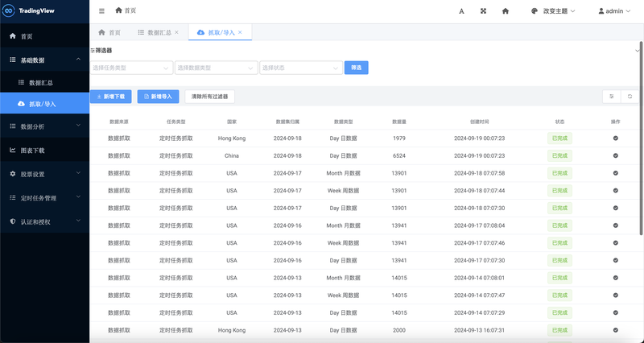This screenshot has height=343, width=644.
Task: Open the table column settings icon
Action: (612, 97)
